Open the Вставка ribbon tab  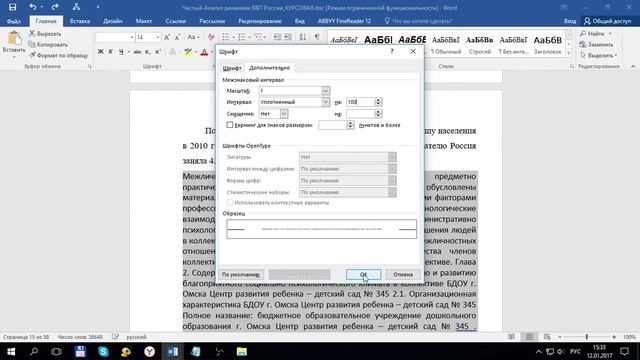click(80, 21)
